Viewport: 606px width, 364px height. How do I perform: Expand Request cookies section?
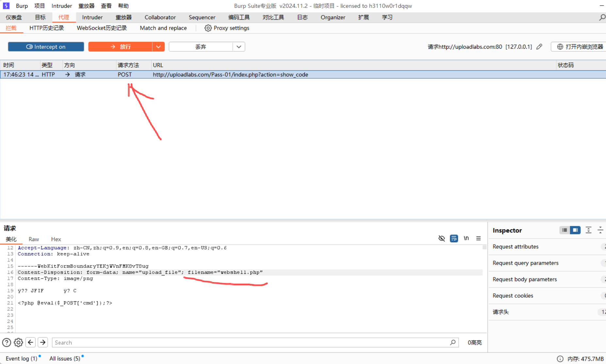click(x=547, y=296)
